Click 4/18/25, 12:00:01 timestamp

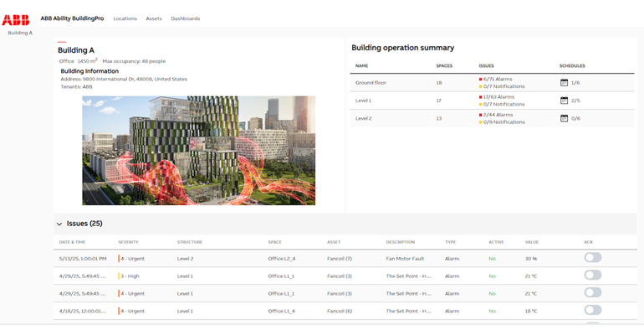click(x=83, y=312)
